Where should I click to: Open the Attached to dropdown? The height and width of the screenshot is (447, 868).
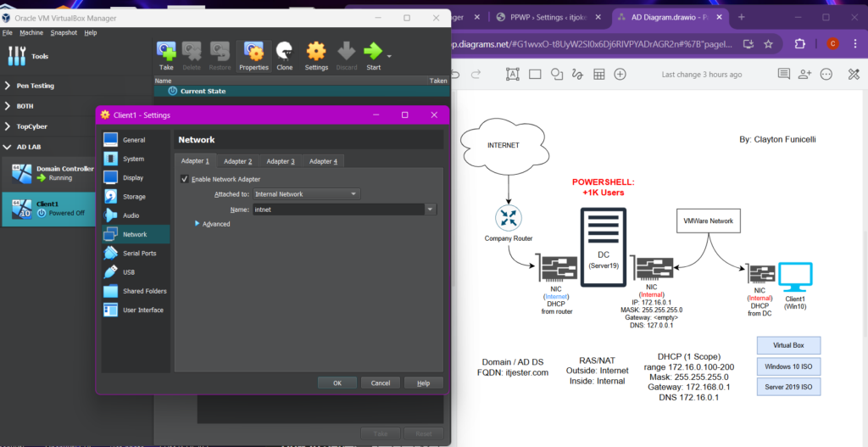click(x=307, y=194)
